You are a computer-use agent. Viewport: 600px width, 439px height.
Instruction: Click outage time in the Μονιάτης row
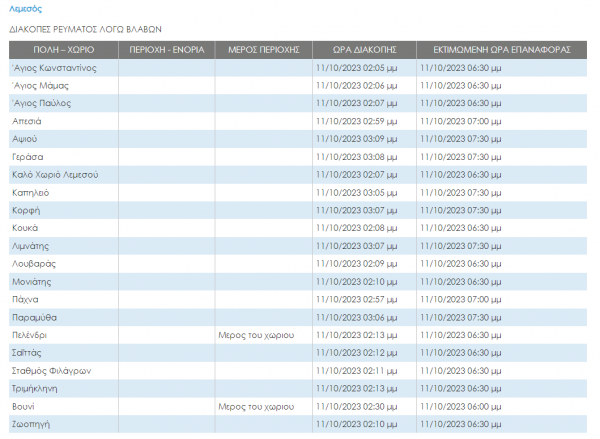pyautogui.click(x=357, y=282)
